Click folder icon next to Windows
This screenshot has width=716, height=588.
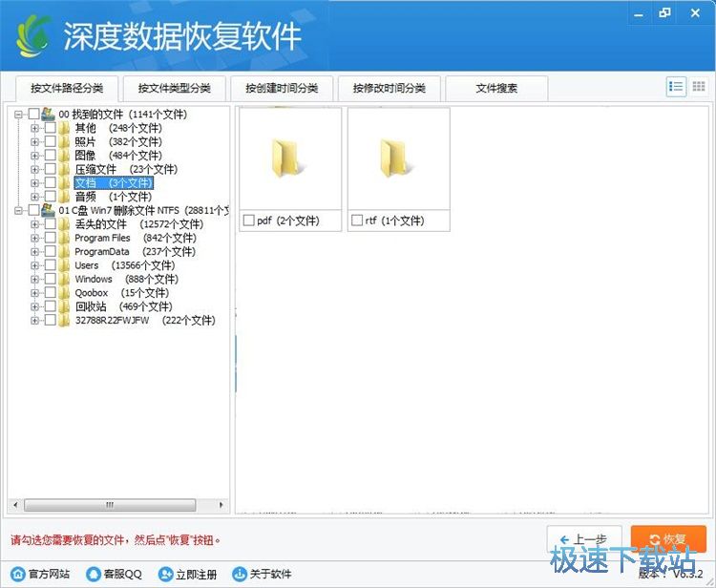tap(64, 279)
